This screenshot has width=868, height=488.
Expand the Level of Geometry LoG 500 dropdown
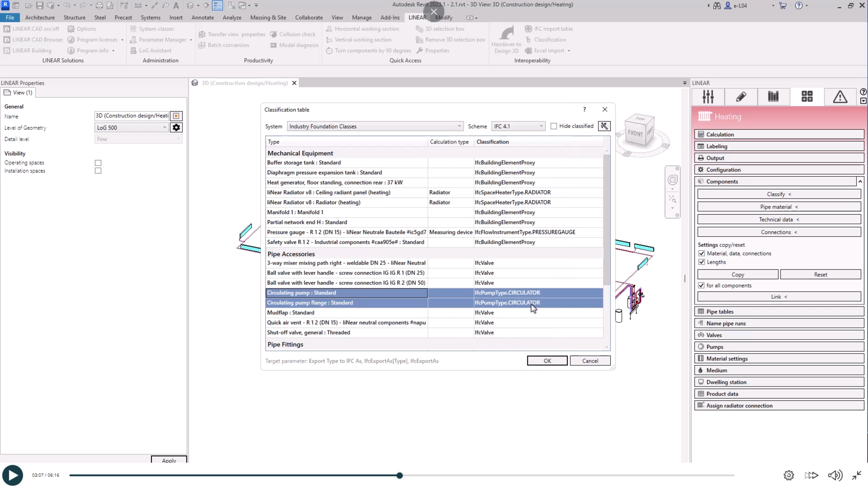[131, 127]
